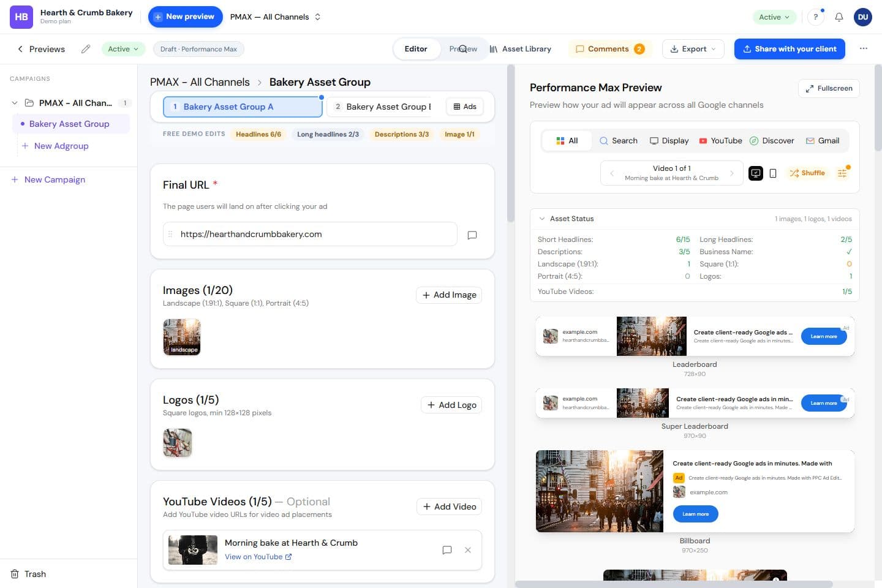The height and width of the screenshot is (588, 882).
Task: Collapse the Asset Status section
Action: [542, 219]
